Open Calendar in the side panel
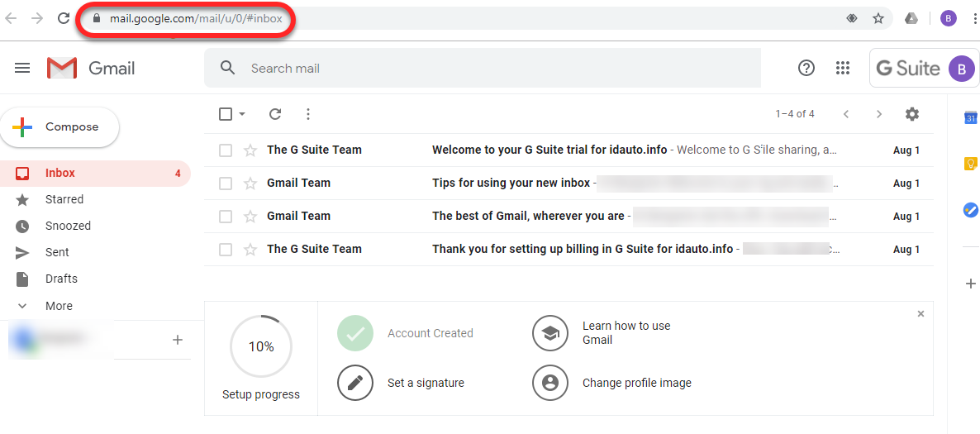The height and width of the screenshot is (434, 980). tap(970, 117)
